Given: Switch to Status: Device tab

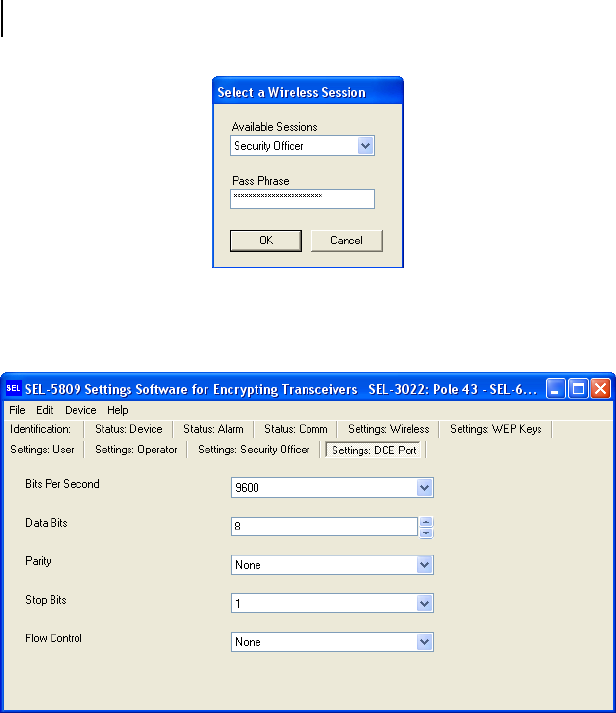Looking at the screenshot, I should pos(129,429).
